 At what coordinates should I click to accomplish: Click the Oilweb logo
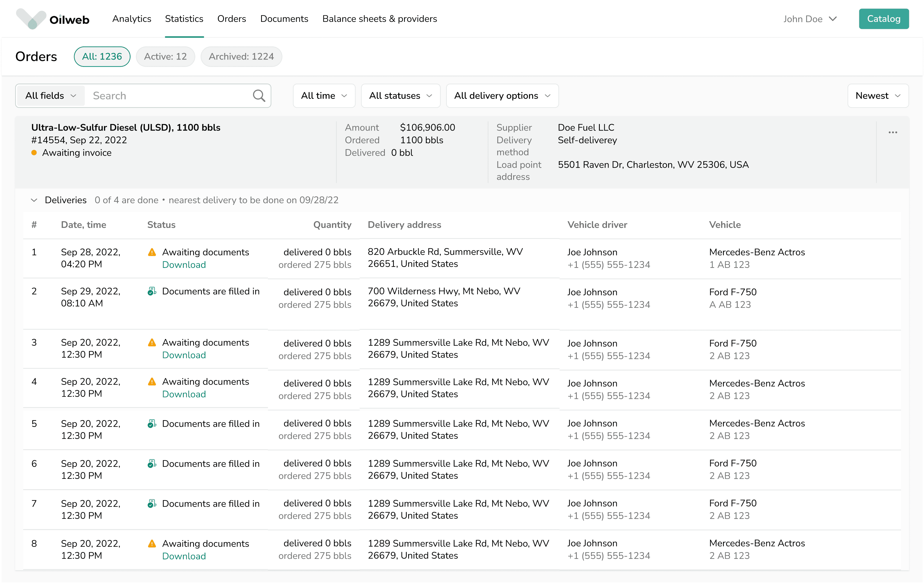pyautogui.click(x=52, y=19)
